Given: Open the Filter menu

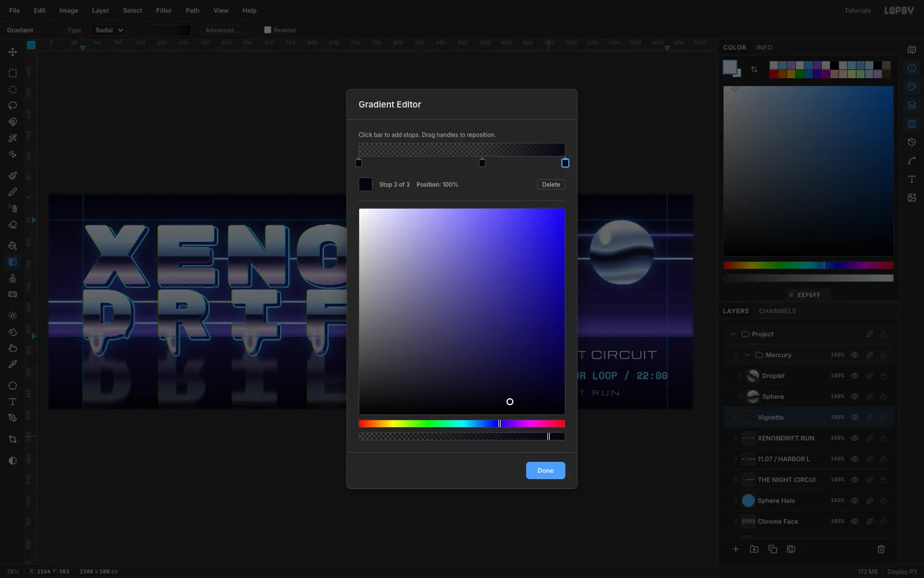Looking at the screenshot, I should [164, 10].
